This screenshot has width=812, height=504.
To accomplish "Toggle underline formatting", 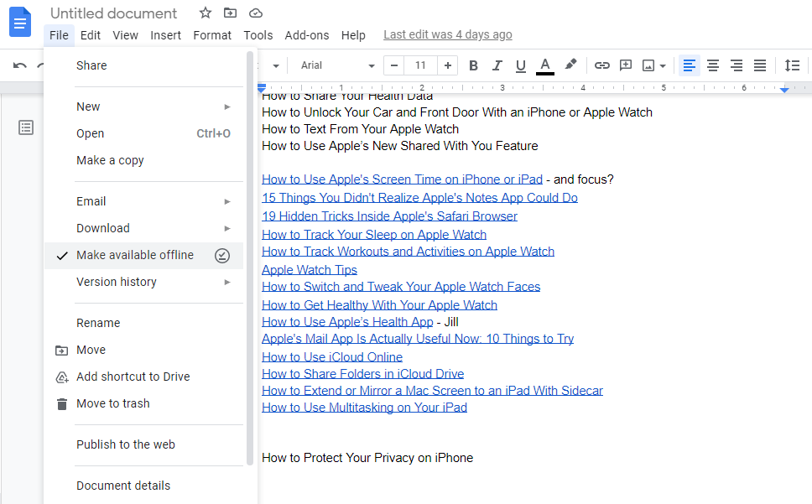I will [x=519, y=65].
